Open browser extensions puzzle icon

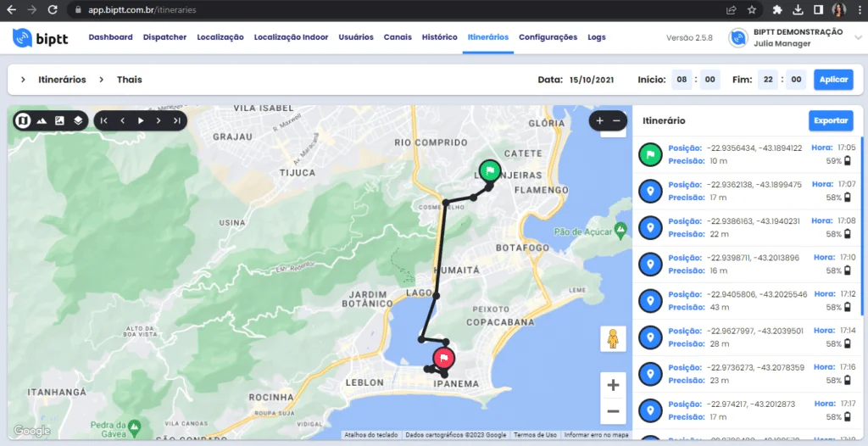pos(777,9)
